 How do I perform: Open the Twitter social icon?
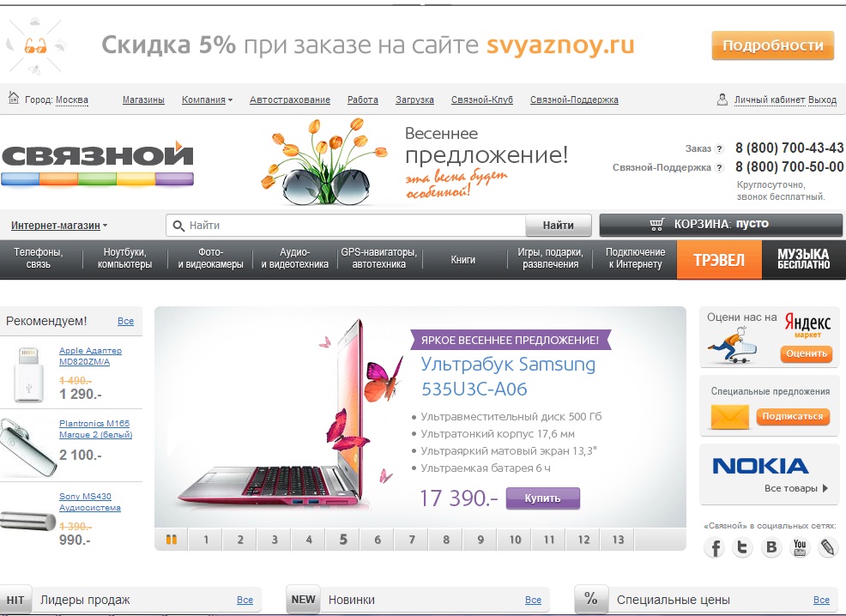pyautogui.click(x=743, y=548)
